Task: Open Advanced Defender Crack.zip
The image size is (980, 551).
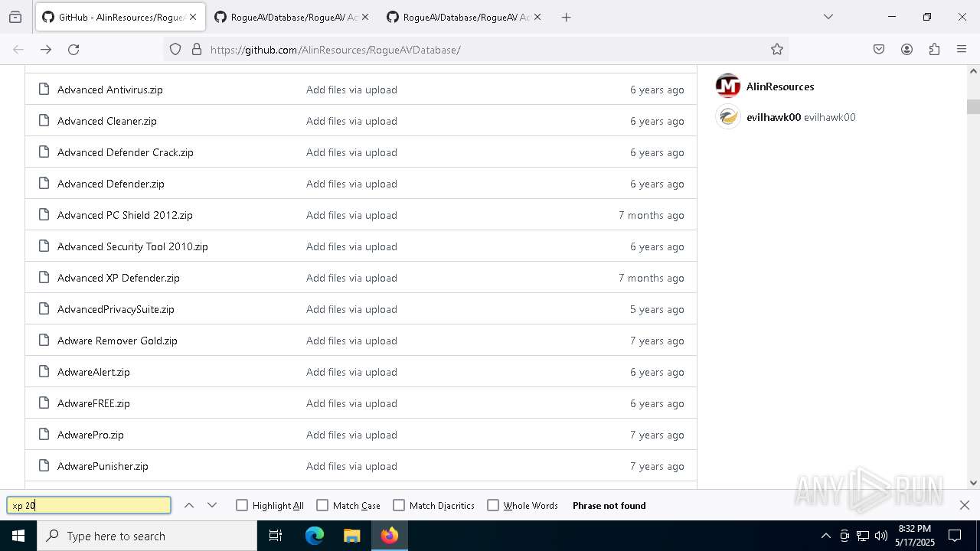Action: pos(126,152)
